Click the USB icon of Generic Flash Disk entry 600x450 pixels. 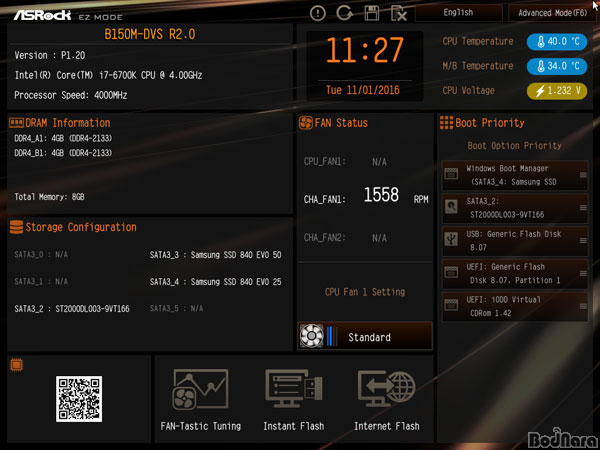tap(451, 240)
